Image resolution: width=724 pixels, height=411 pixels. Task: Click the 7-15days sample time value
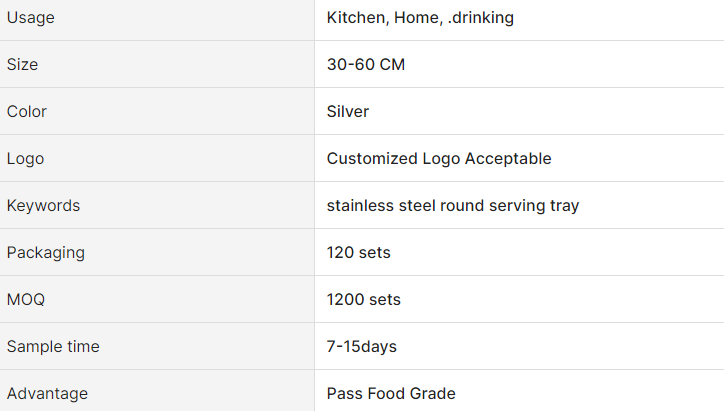[x=362, y=347]
